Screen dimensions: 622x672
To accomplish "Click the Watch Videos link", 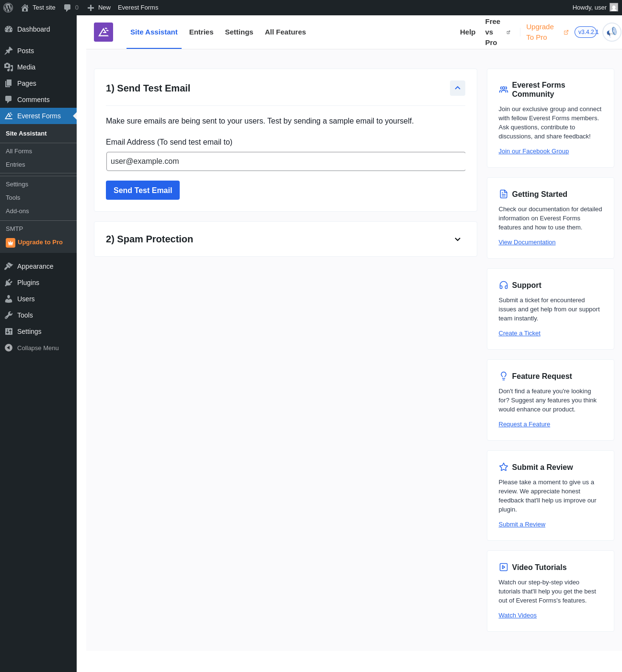I will pyautogui.click(x=518, y=615).
